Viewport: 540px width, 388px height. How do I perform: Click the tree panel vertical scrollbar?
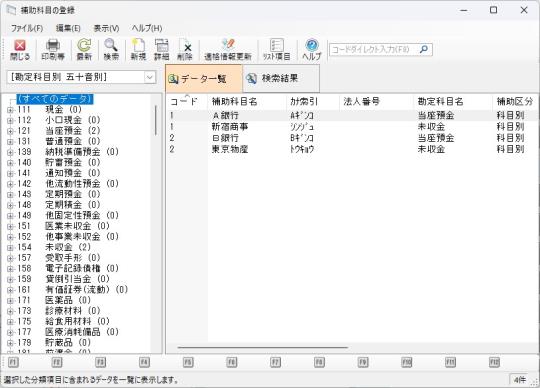156,120
